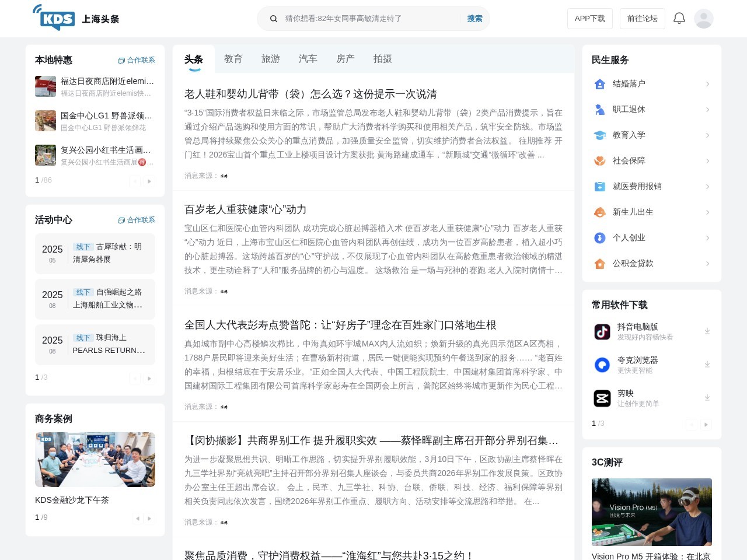Open the user avatar profile

704,19
